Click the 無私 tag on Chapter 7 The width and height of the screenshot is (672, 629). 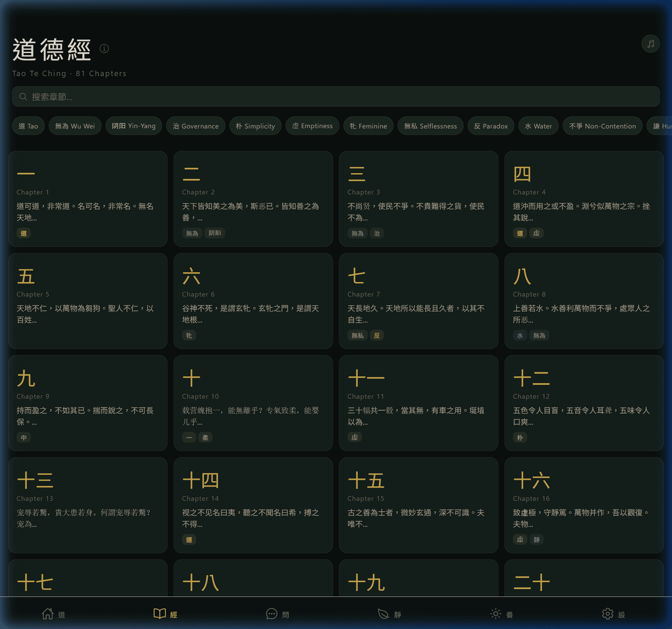click(x=358, y=335)
